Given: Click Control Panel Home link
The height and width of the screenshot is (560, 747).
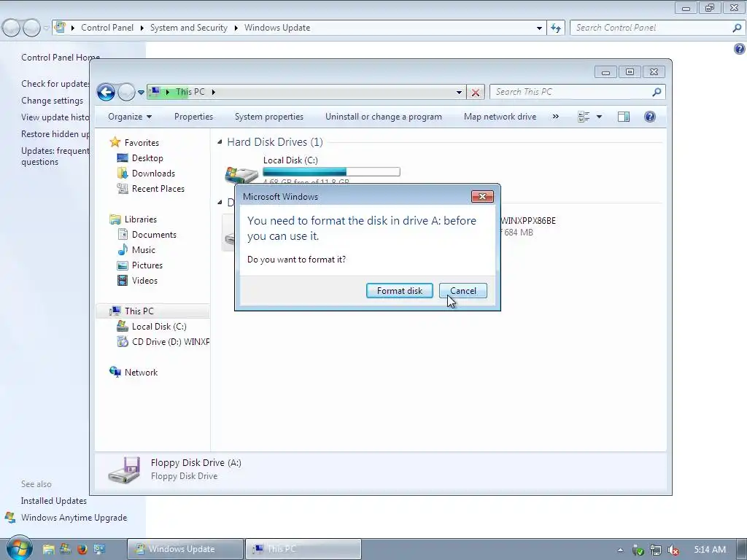Looking at the screenshot, I should coord(61,57).
